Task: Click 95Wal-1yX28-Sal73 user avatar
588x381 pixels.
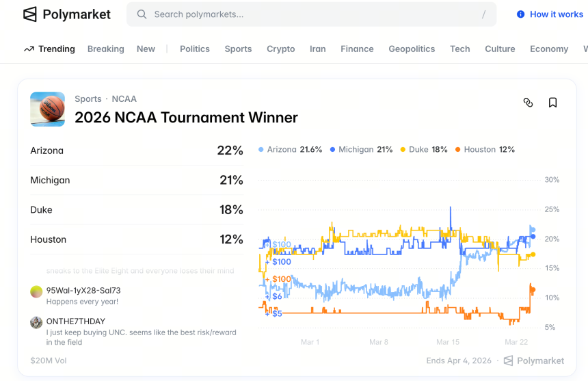Action: [36, 291]
